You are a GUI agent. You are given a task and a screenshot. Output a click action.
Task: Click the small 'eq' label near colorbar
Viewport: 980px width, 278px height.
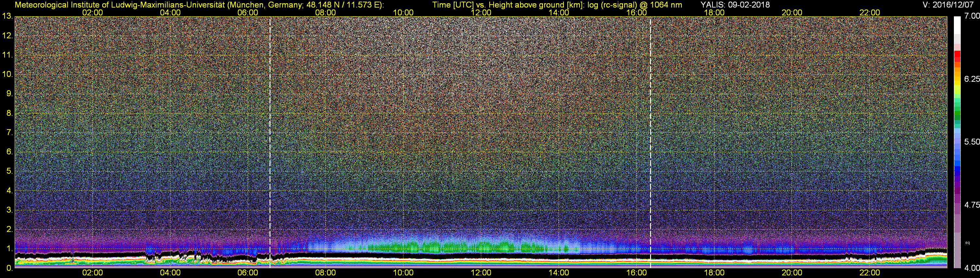[968, 243]
